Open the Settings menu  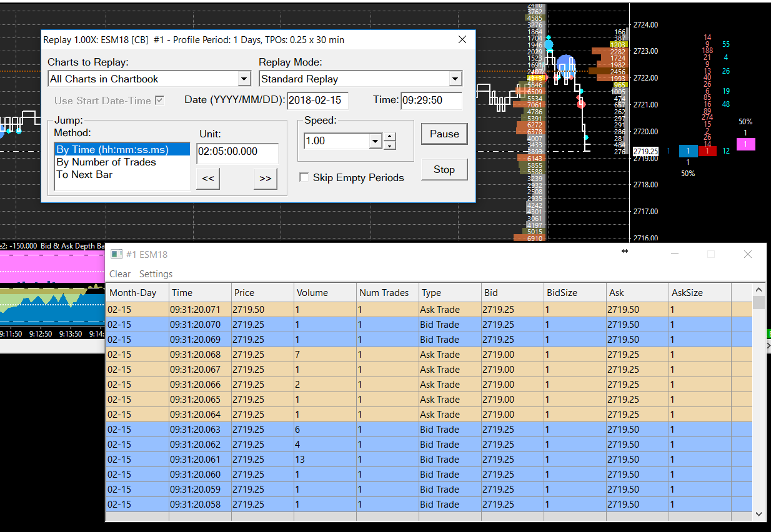(156, 274)
